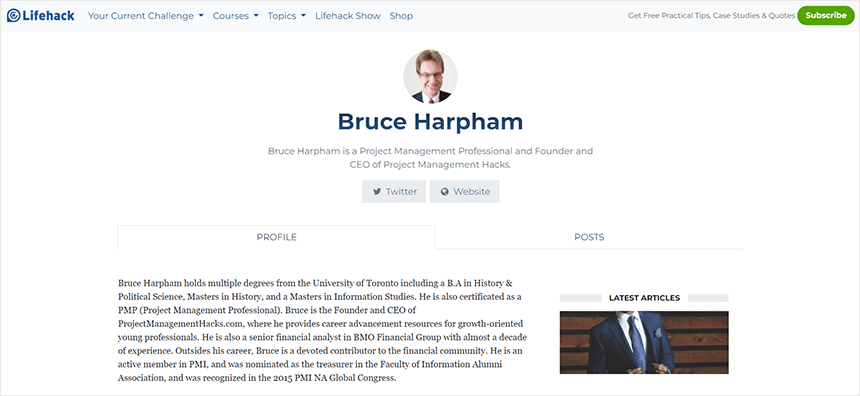Click the green Subscribe button
Screen dimensions: 860x396
tap(825, 15)
